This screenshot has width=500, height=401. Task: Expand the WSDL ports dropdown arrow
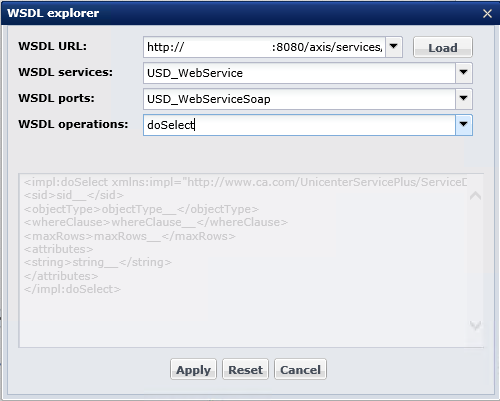(x=464, y=99)
